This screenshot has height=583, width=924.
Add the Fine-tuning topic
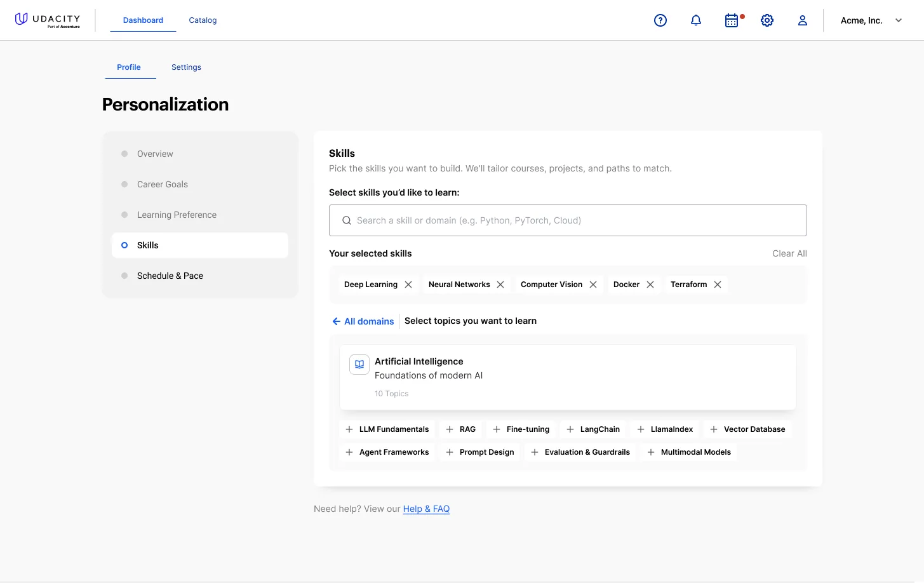521,429
